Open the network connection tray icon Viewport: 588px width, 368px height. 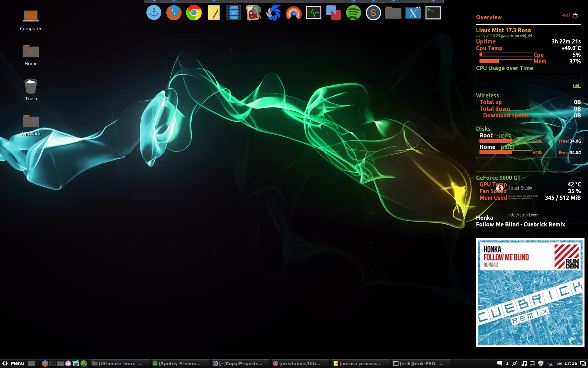514,363
